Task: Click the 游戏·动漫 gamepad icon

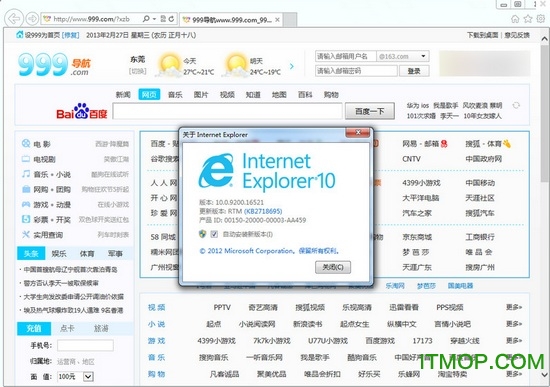Action: click(x=26, y=204)
